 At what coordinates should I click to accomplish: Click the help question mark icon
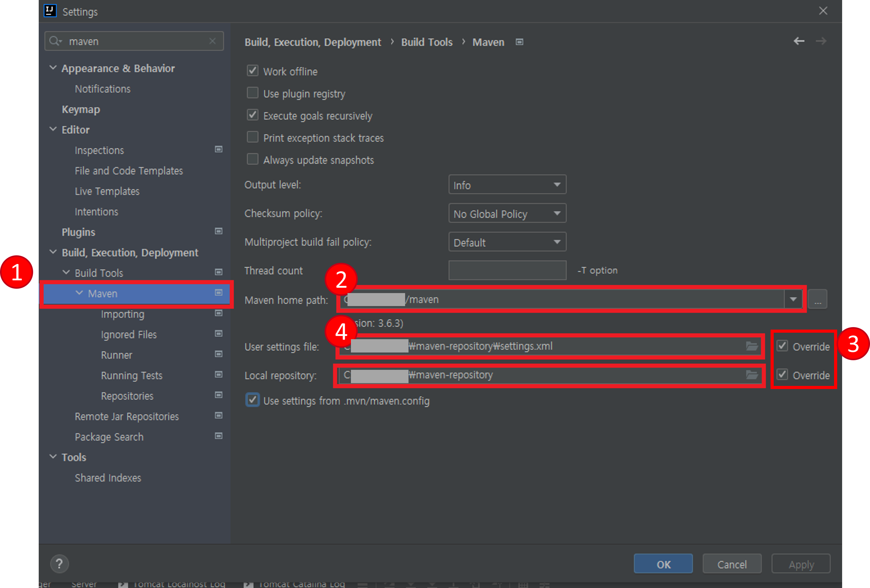[x=59, y=564]
